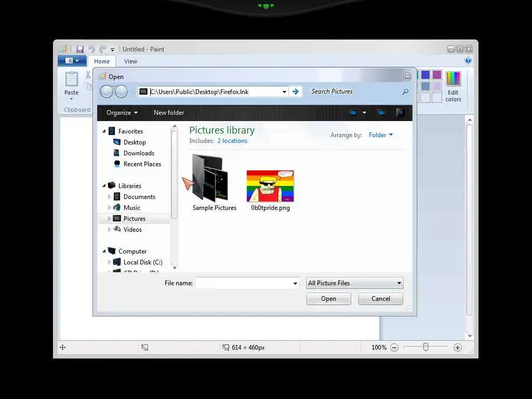Select Local Disk (C:) in the tree
532x399 pixels.
pos(143,262)
